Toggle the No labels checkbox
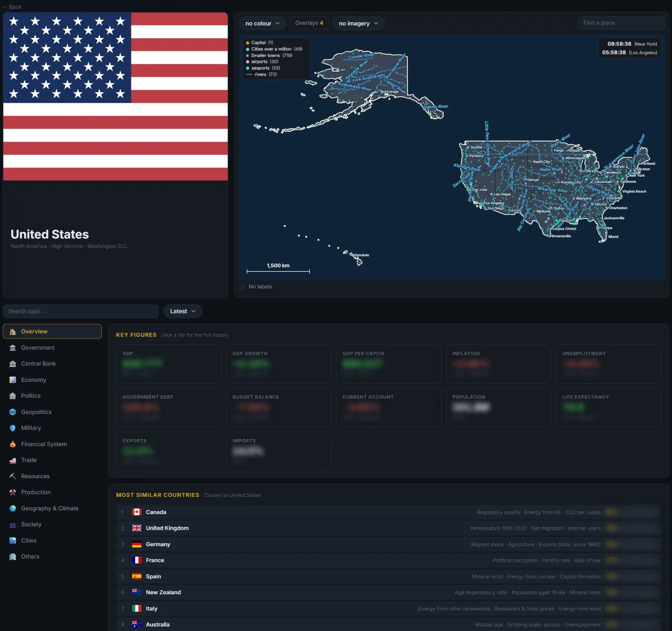Image resolution: width=672 pixels, height=631 pixels. (242, 287)
